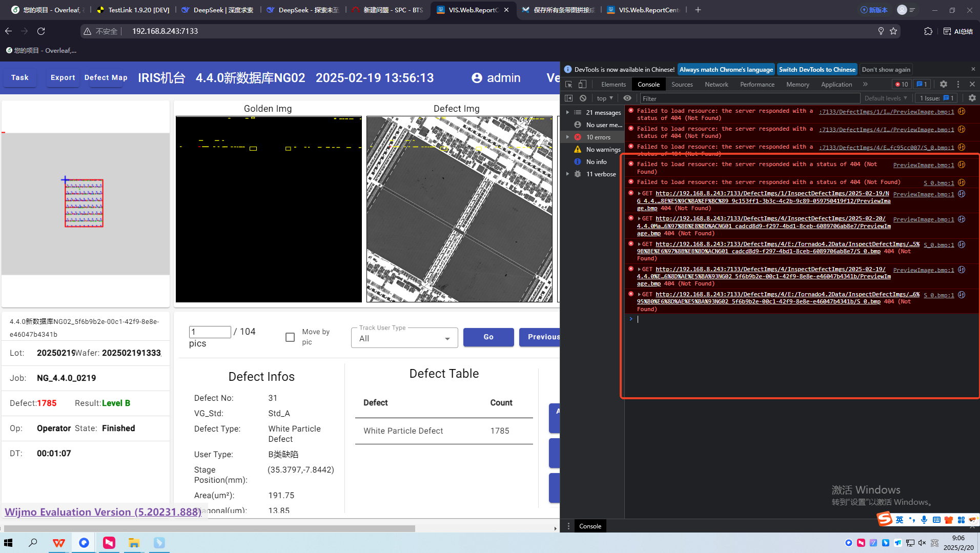Screen dimensions: 980x553
Task: Open DevTools settings gear icon
Action: (944, 84)
